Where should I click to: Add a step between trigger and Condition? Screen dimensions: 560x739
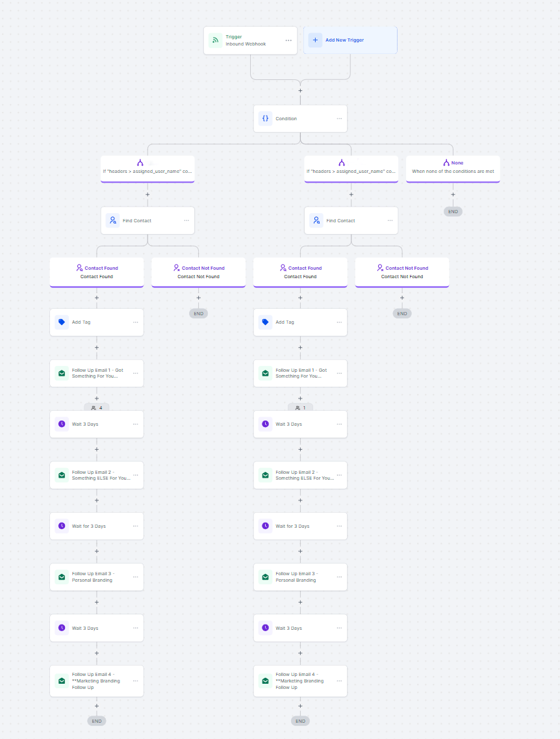point(300,90)
